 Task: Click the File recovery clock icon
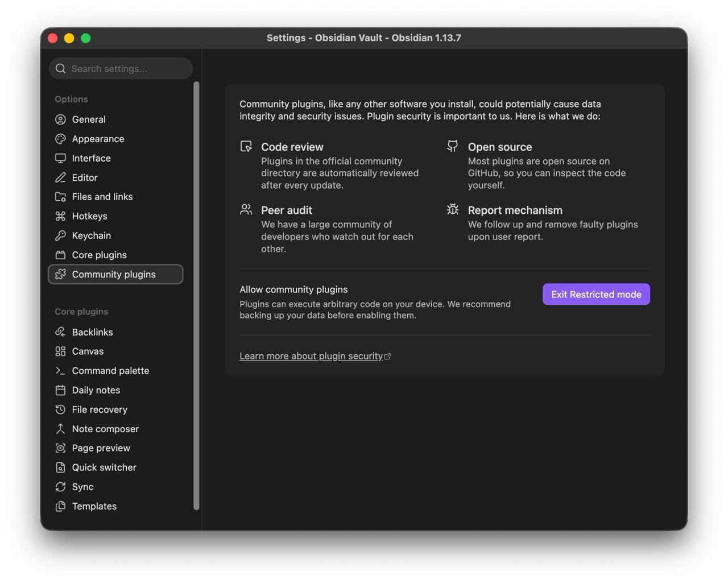point(60,409)
